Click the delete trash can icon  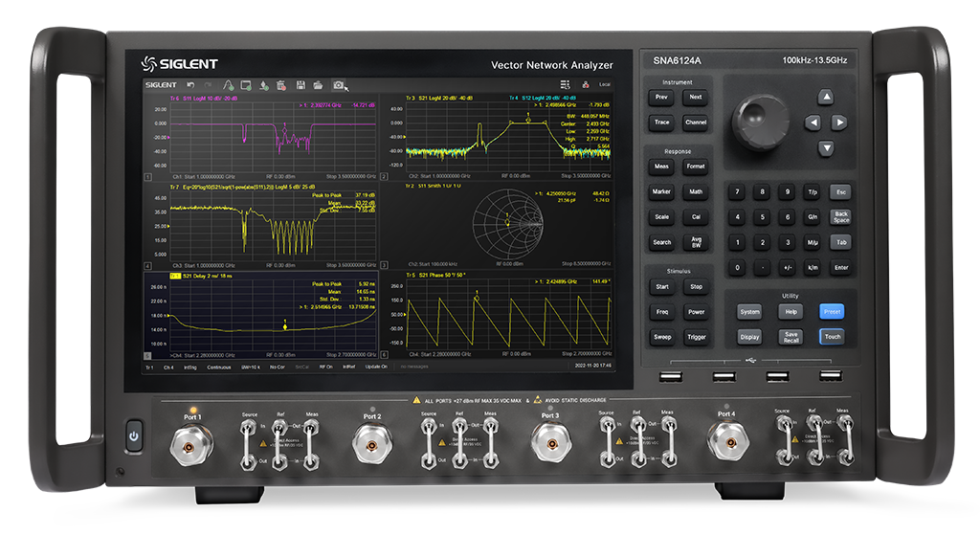(x=281, y=85)
